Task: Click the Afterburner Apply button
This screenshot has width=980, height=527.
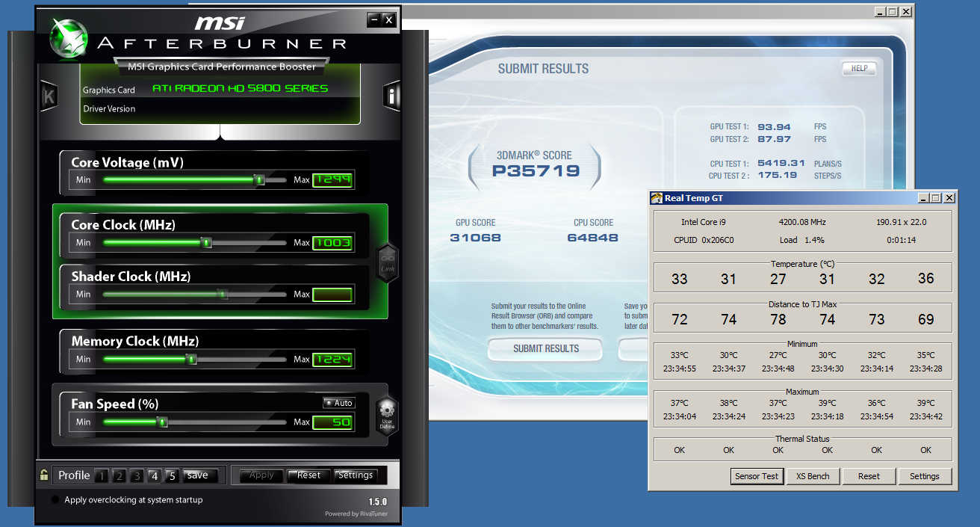Action: click(x=261, y=475)
